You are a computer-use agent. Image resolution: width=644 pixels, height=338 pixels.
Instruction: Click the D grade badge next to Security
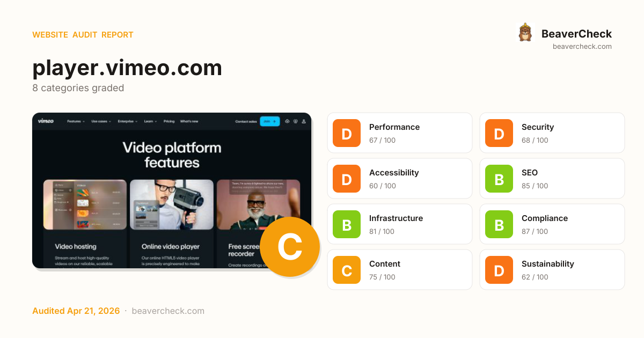499,133
